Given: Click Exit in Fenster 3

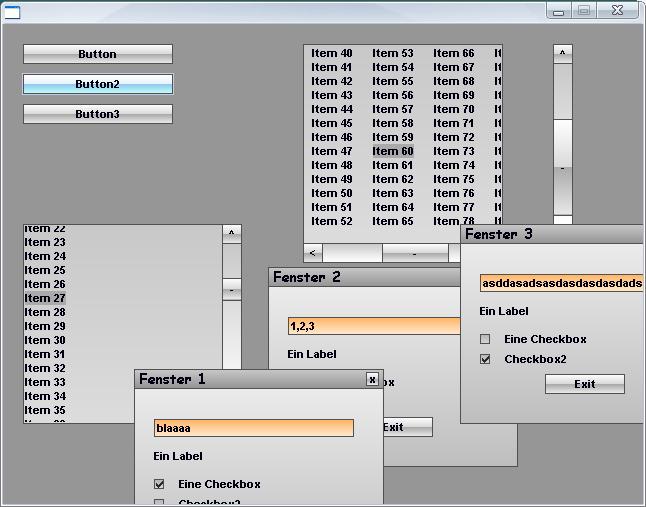Looking at the screenshot, I should pyautogui.click(x=584, y=384).
